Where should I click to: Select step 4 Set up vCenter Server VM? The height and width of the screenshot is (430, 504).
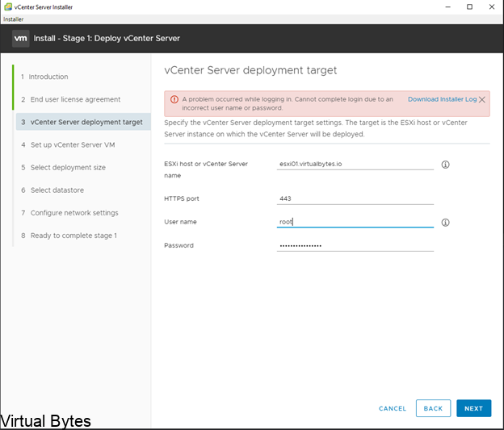pos(68,145)
